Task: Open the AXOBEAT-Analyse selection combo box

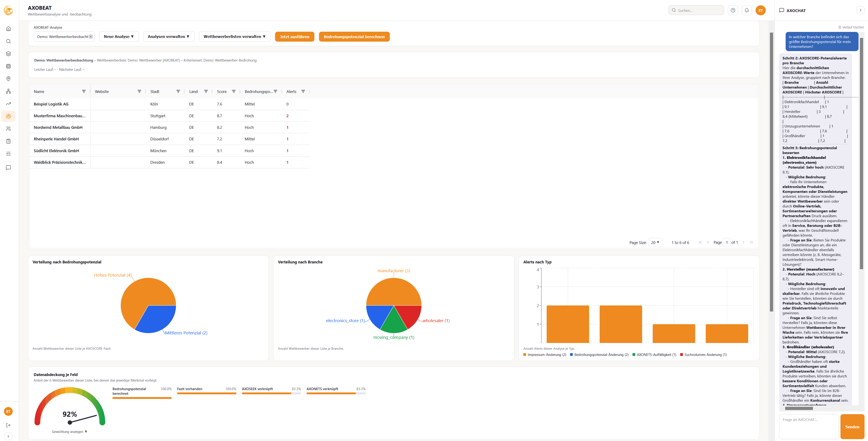Action: (x=64, y=37)
